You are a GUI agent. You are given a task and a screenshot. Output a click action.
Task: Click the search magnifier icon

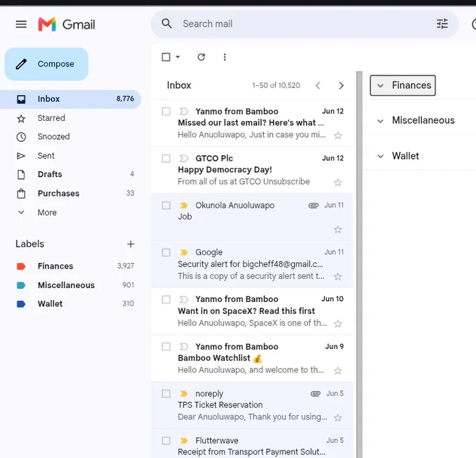[167, 24]
